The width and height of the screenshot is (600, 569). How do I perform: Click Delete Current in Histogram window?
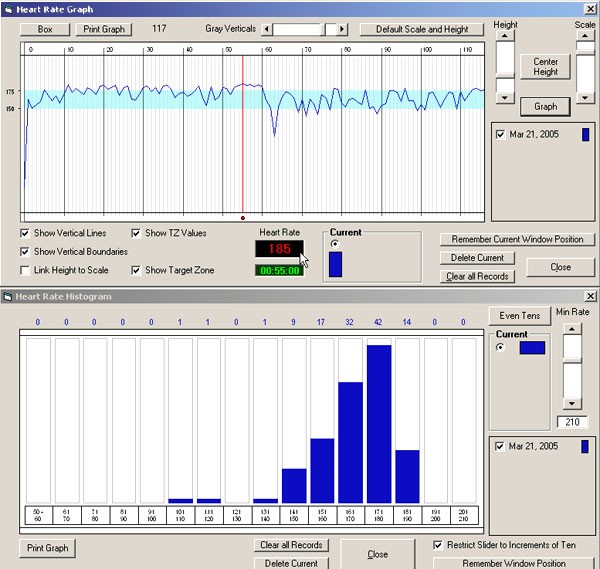291,563
